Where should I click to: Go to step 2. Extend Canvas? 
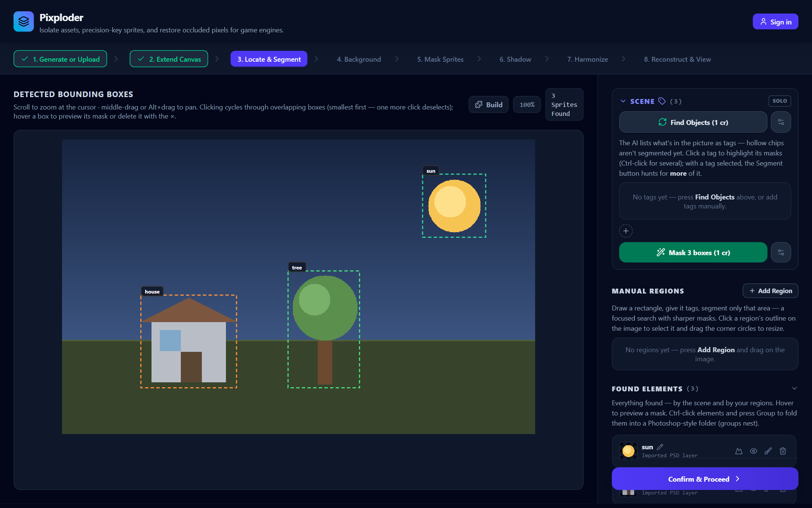[x=169, y=59]
